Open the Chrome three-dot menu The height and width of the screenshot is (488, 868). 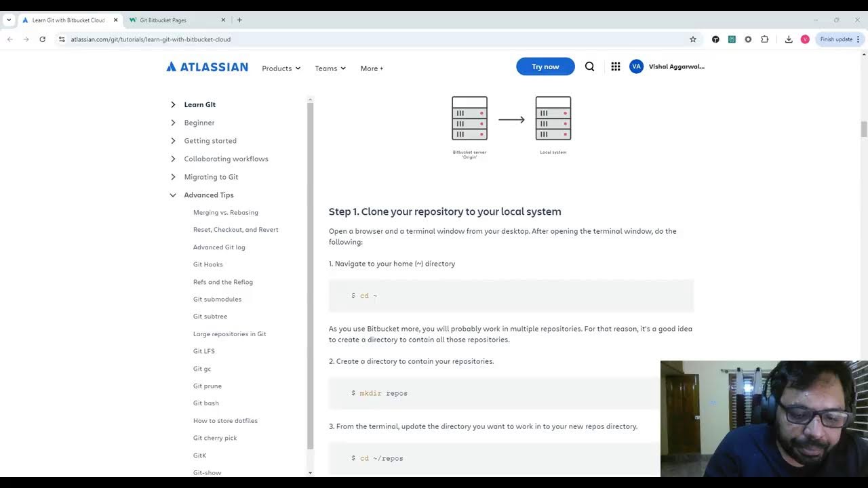click(858, 39)
